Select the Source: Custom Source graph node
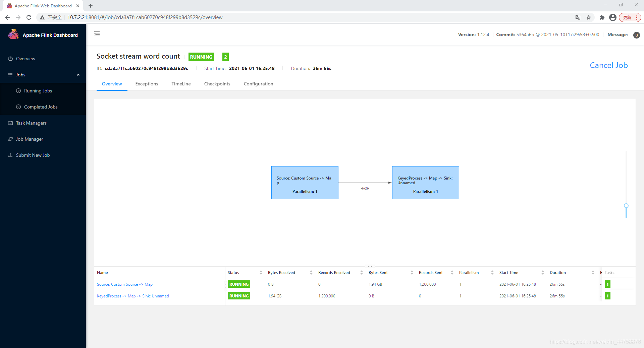Viewport: 644px width, 348px height. pos(305,183)
